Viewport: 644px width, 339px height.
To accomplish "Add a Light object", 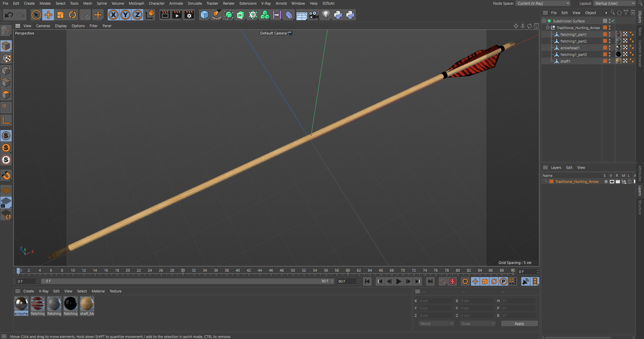I will coord(326,15).
